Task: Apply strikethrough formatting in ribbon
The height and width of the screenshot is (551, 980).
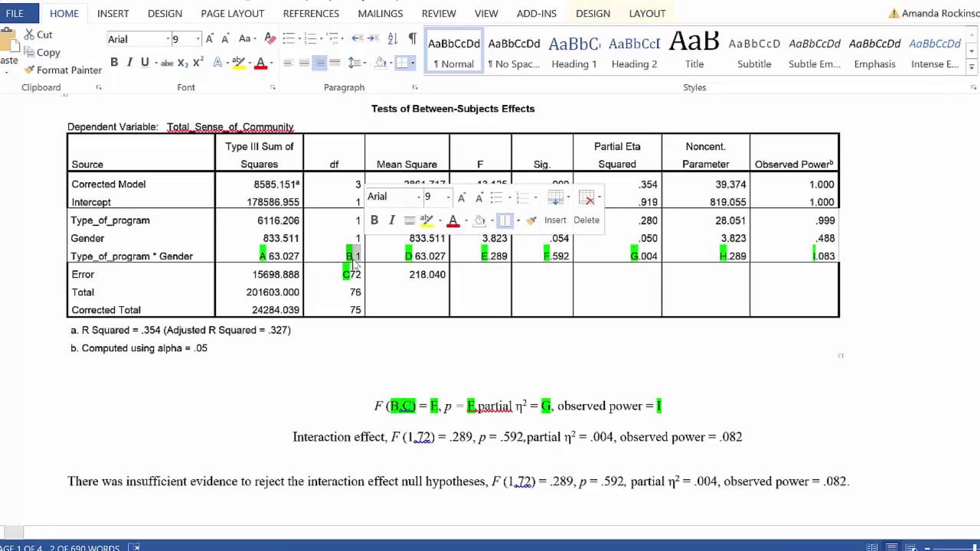Action: (x=167, y=63)
